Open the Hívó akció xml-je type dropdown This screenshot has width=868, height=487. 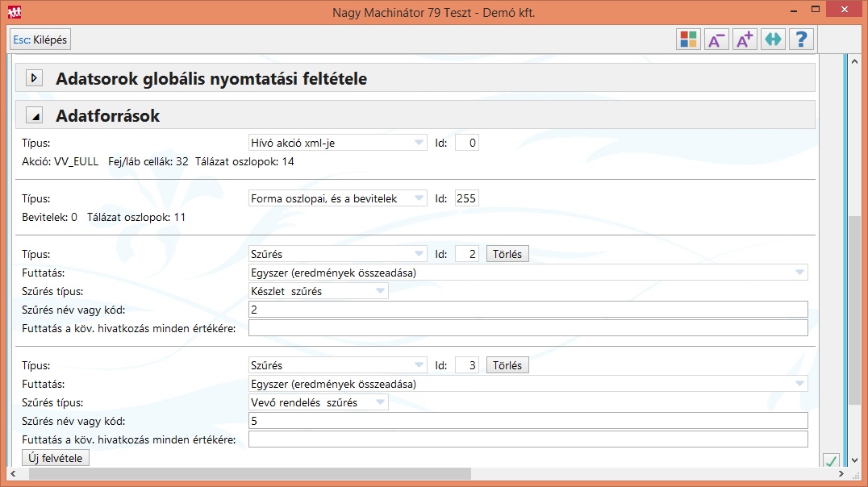tap(338, 143)
